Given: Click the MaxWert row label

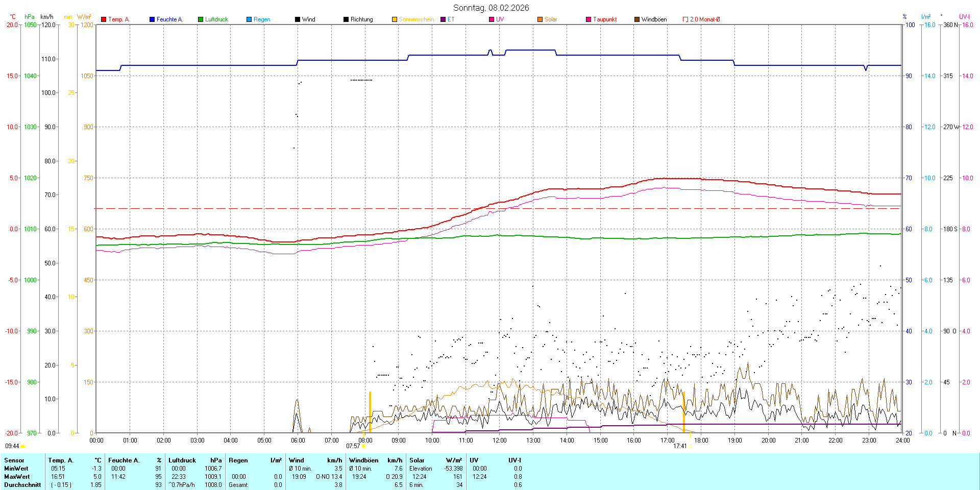Looking at the screenshot, I should coord(16,477).
